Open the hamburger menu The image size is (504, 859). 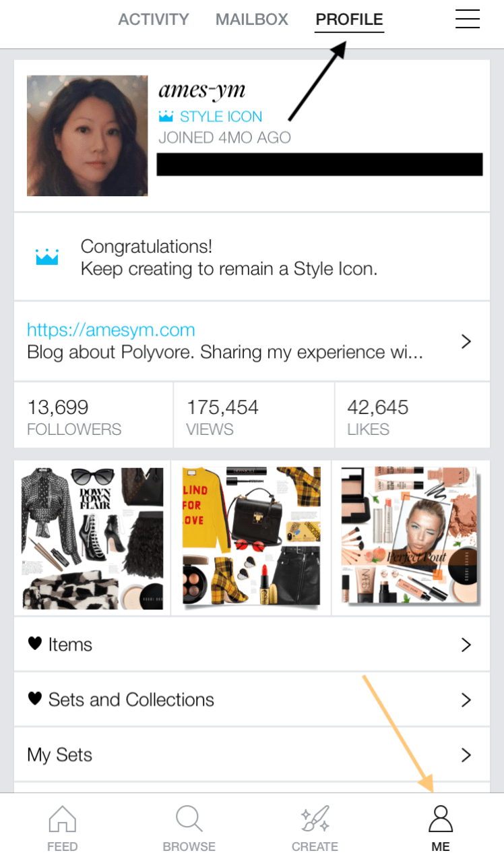point(468,19)
